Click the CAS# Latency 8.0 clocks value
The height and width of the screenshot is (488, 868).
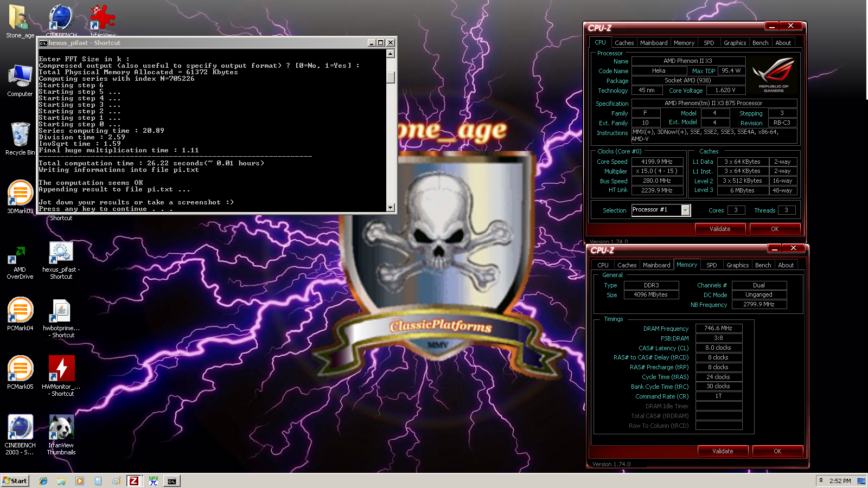click(718, 348)
